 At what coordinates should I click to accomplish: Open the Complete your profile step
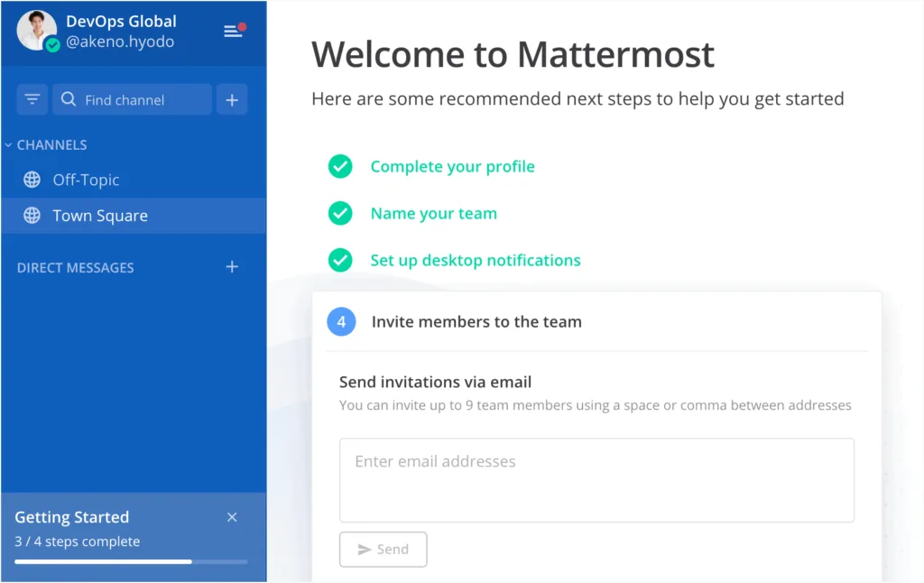click(x=453, y=166)
